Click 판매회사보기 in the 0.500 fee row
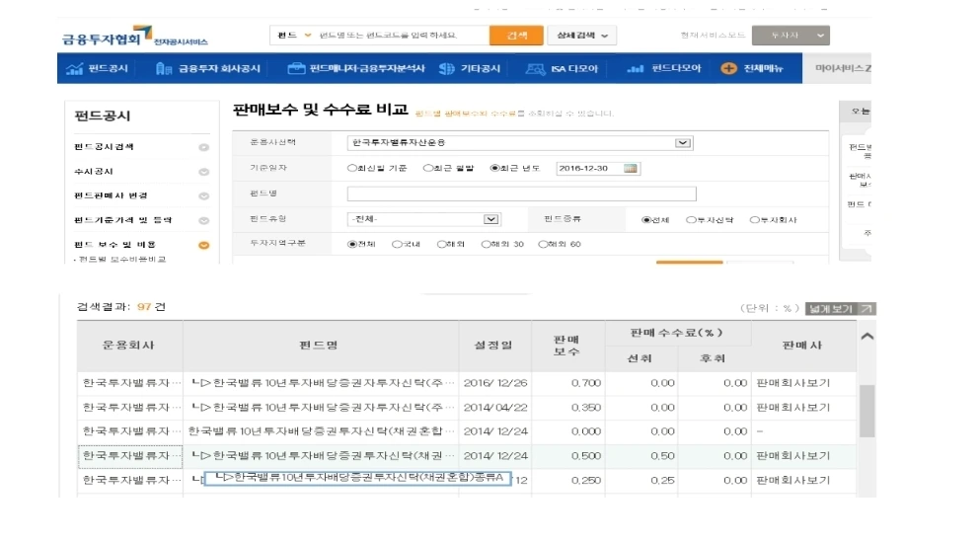Screen dimensions: 980x543 pyautogui.click(x=793, y=456)
